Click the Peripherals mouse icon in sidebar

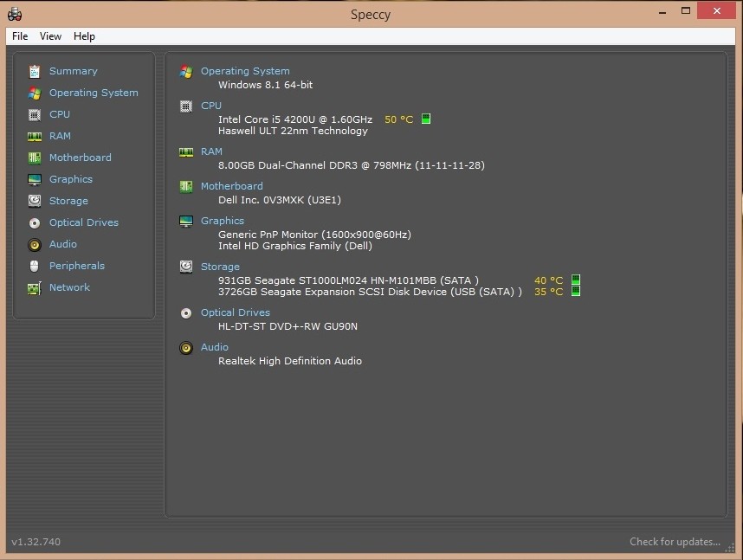coord(35,266)
